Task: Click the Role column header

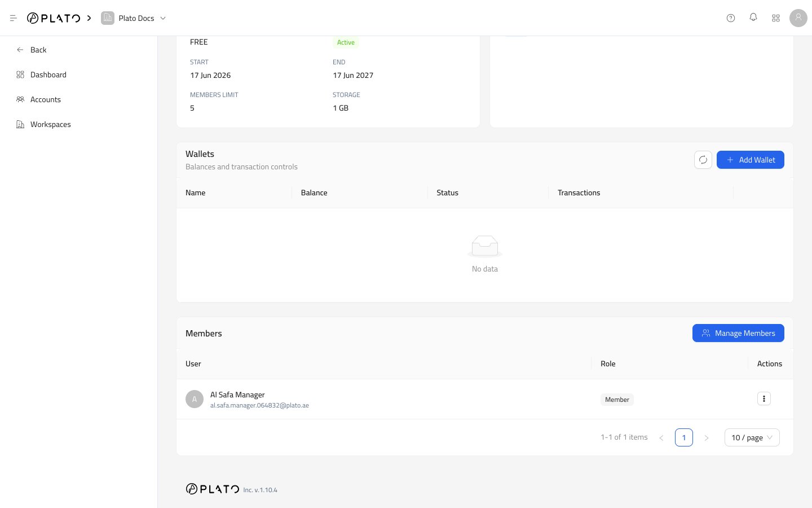Action: 608,364
